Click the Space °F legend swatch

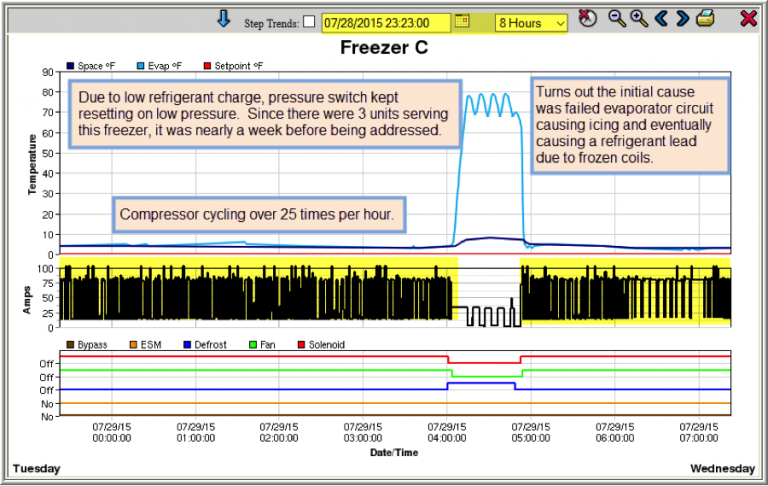[x=70, y=66]
